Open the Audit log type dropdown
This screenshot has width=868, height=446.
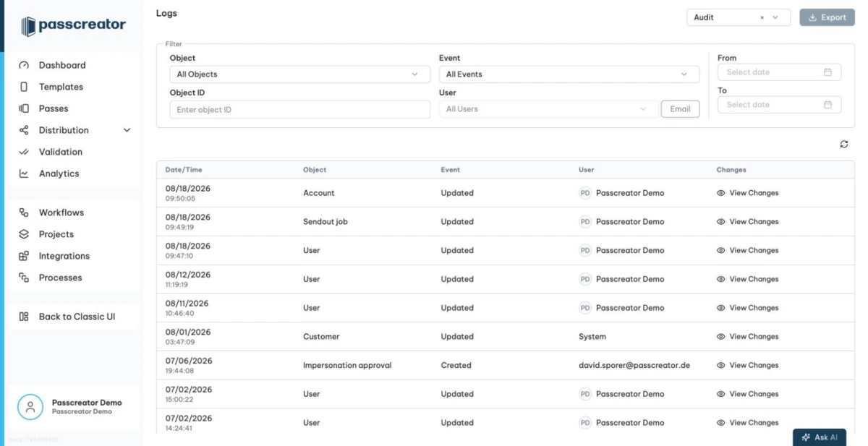coord(739,17)
